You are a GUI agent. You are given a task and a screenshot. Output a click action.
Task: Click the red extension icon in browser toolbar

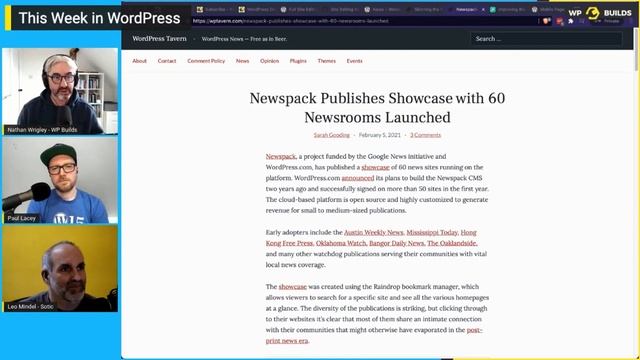point(559,21)
